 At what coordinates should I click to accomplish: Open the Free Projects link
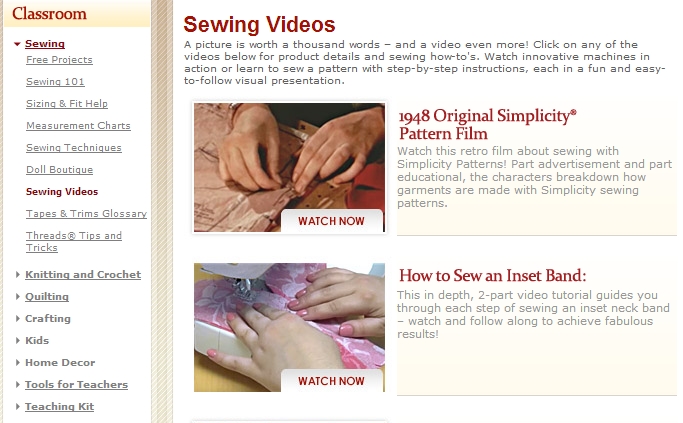[59, 60]
